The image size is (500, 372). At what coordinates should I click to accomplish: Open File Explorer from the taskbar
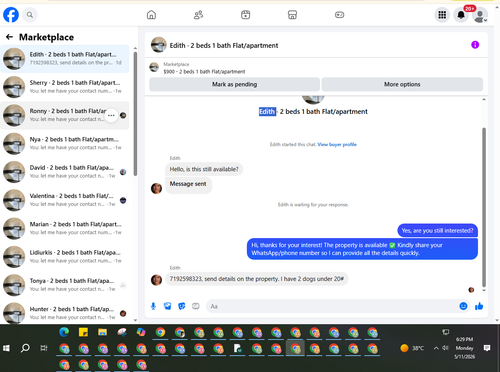click(102, 332)
